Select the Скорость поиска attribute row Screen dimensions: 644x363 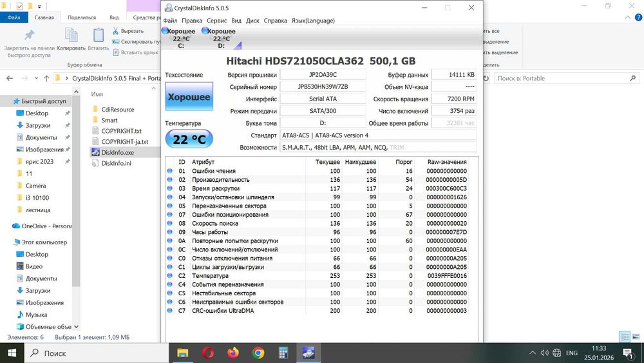pyautogui.click(x=317, y=223)
